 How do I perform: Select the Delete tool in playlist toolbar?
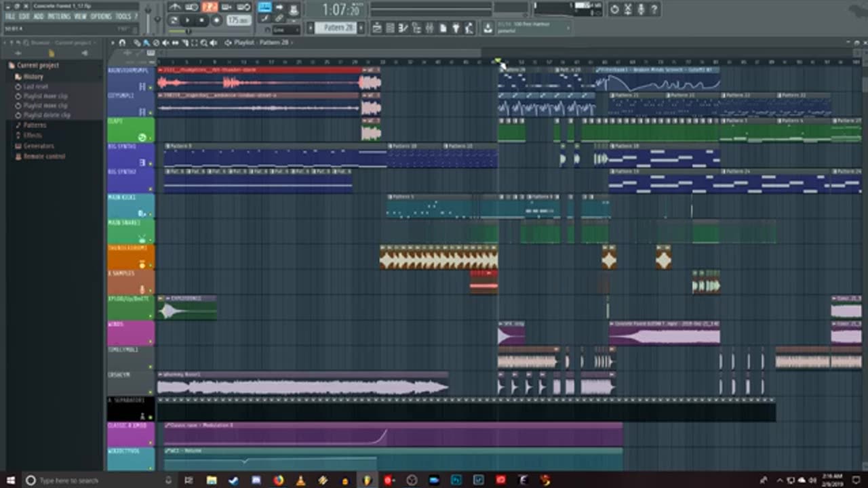(156, 42)
